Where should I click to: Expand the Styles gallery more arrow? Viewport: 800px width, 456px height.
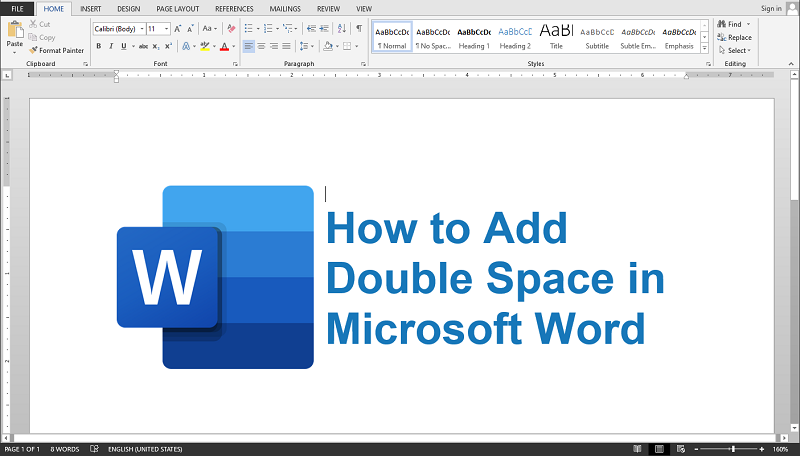(704, 48)
